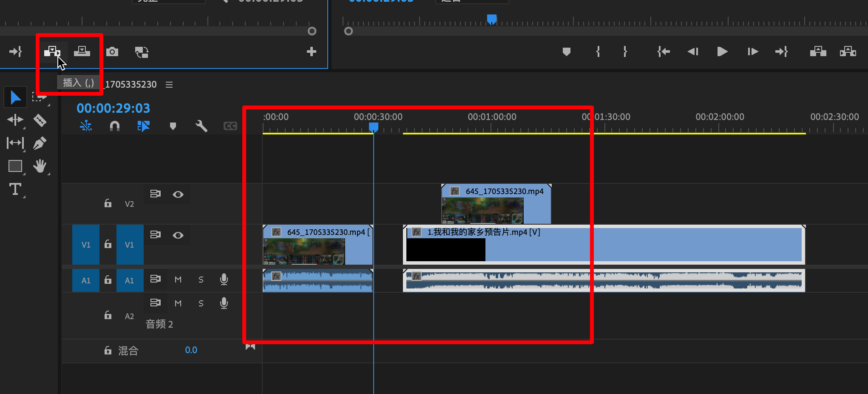Play the program monitor
This screenshot has height=394, width=868.
722,52
